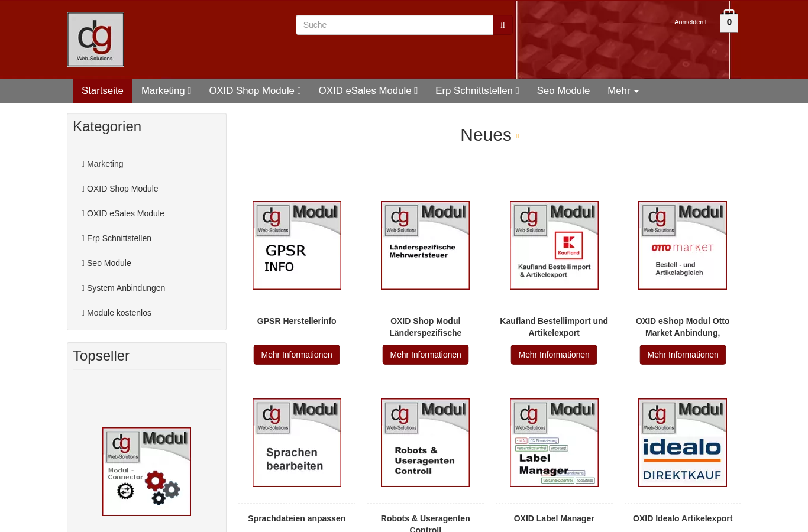
Task: Open the shopping cart icon
Action: [729, 21]
